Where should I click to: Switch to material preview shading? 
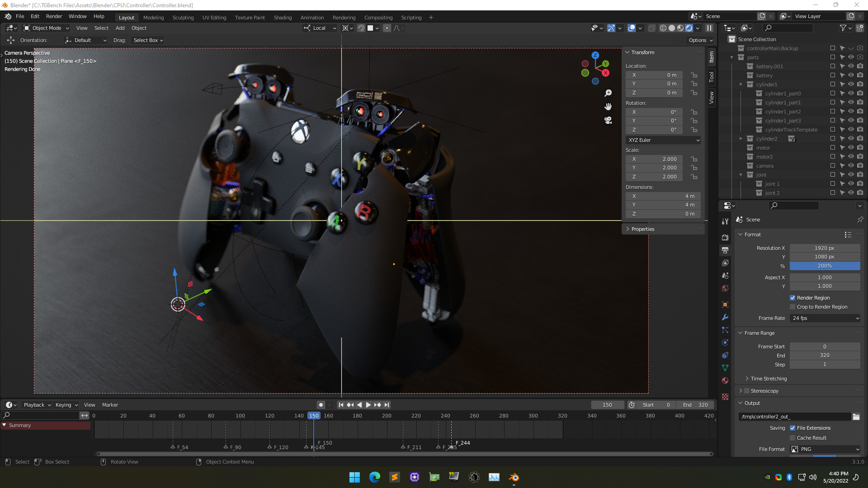pos(680,28)
